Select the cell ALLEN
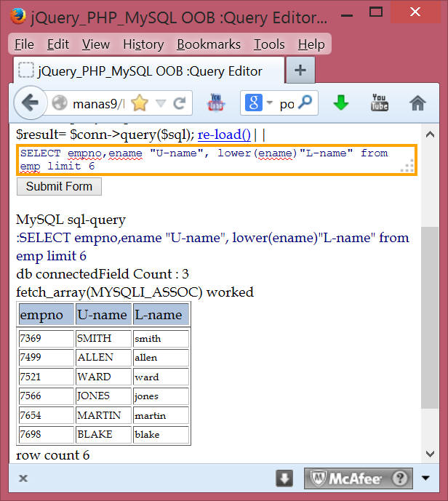448x501 pixels. point(103,358)
